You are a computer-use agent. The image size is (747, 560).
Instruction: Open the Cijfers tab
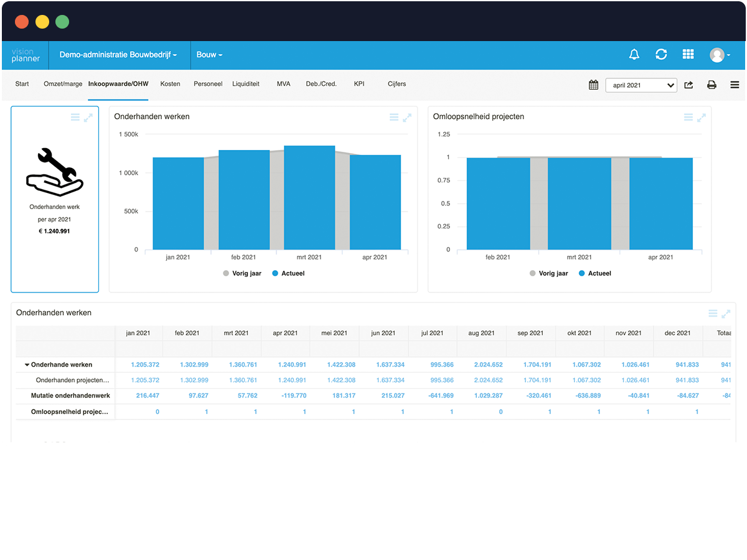pyautogui.click(x=397, y=84)
